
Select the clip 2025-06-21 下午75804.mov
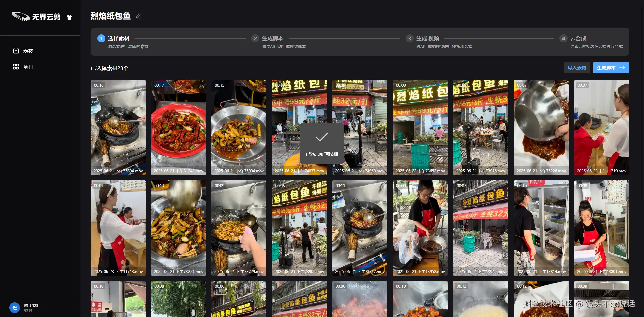[118, 127]
